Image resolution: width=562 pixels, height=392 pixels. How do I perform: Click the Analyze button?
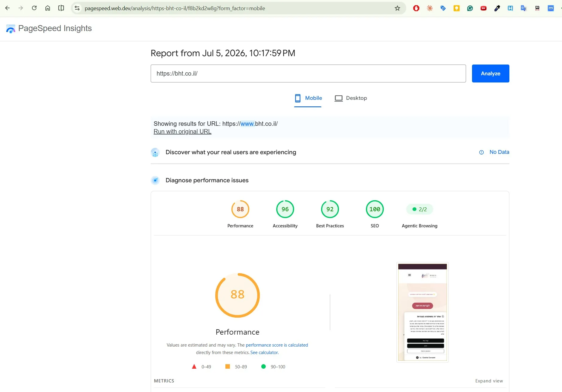491,73
